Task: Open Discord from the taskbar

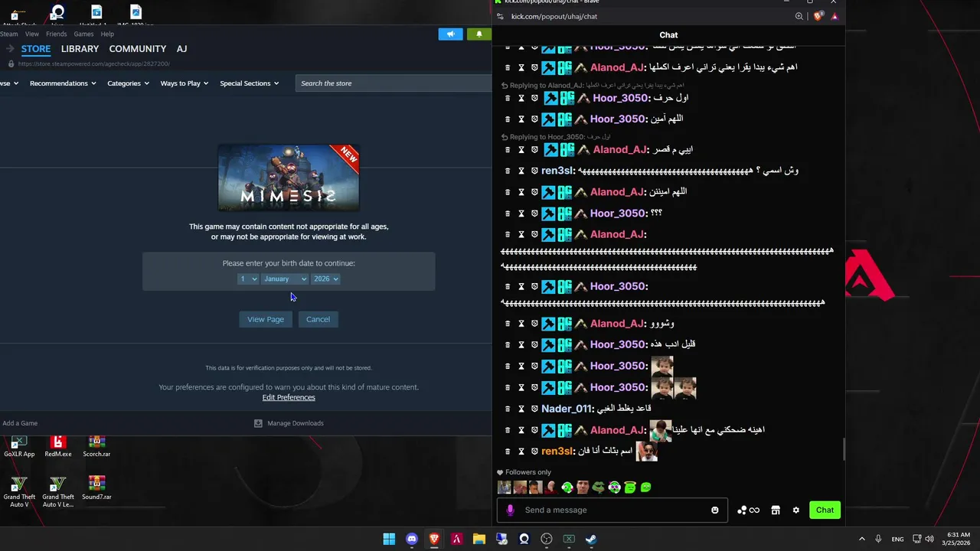Action: (x=412, y=539)
